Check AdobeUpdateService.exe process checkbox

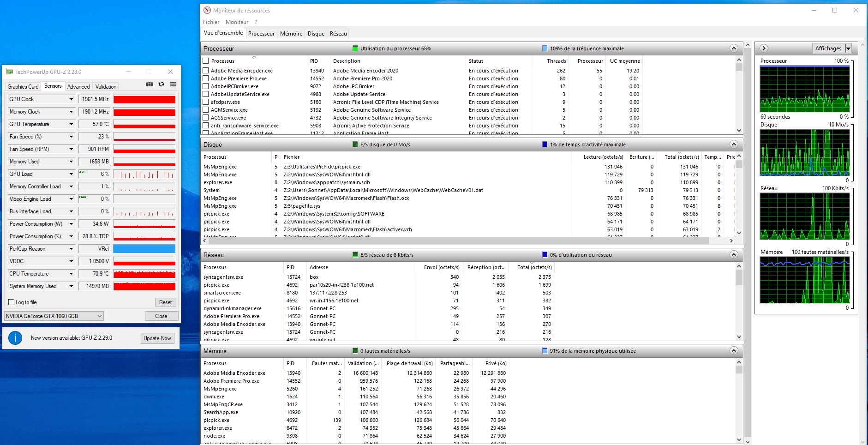tap(206, 94)
